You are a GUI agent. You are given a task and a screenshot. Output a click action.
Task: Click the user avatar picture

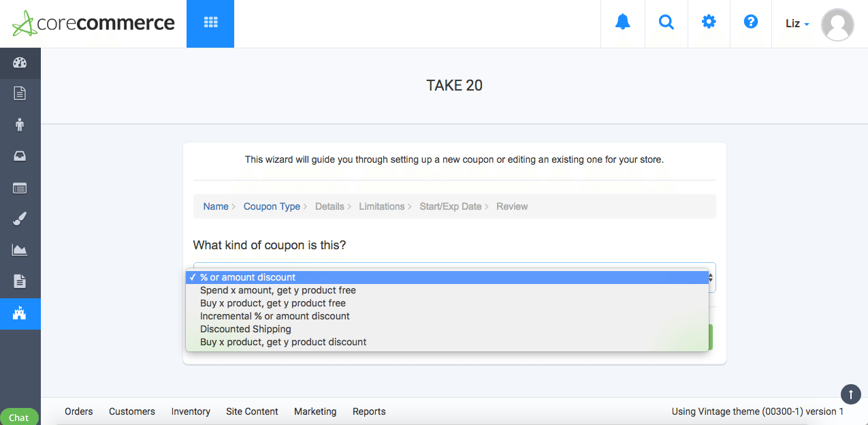pyautogui.click(x=837, y=25)
